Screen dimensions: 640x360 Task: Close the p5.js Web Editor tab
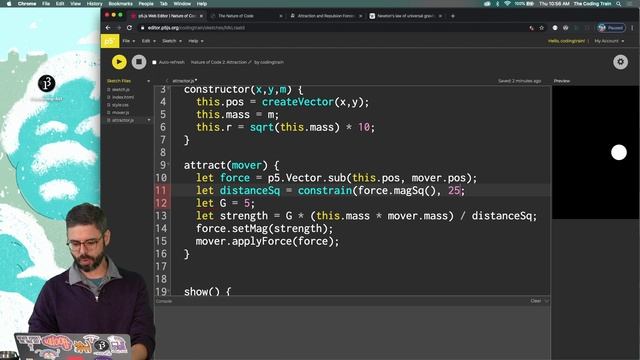coord(201,16)
